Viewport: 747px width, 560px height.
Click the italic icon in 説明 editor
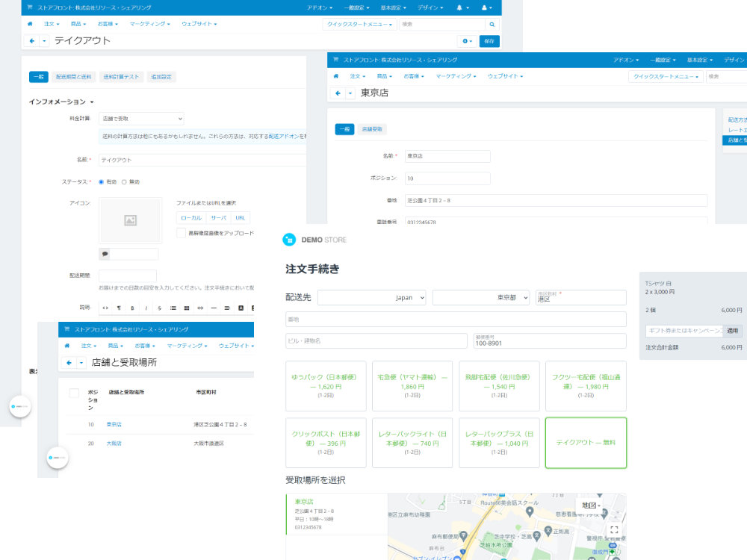pyautogui.click(x=146, y=308)
